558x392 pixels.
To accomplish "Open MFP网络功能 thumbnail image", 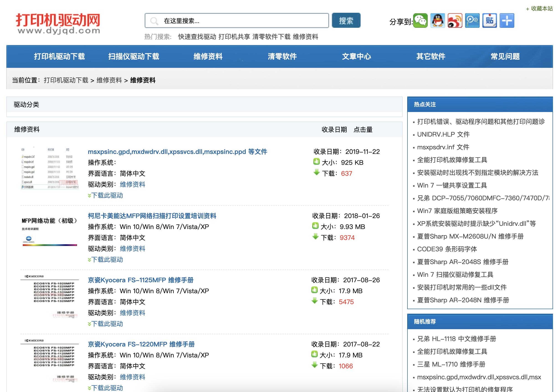I will pos(50,232).
